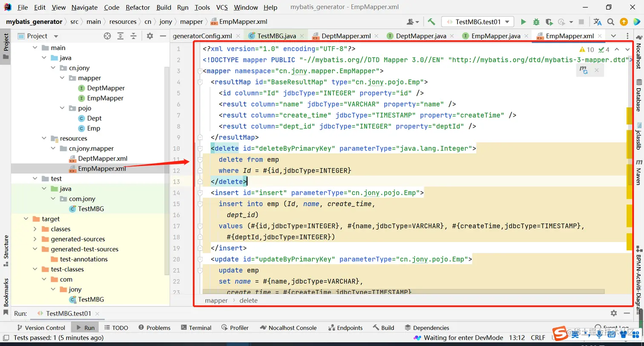The height and width of the screenshot is (346, 644).
Task: Open the Refactor menu
Action: pyautogui.click(x=138, y=7)
